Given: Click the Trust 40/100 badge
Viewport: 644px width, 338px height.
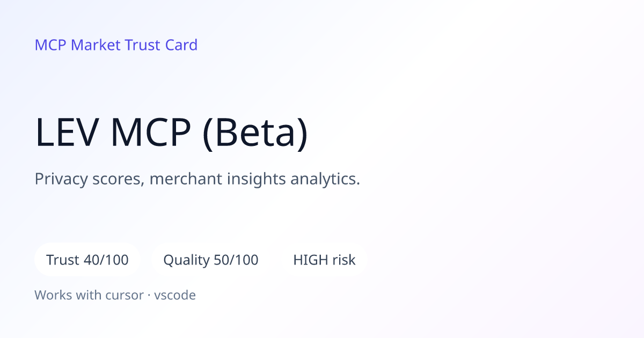Looking at the screenshot, I should pos(87,260).
